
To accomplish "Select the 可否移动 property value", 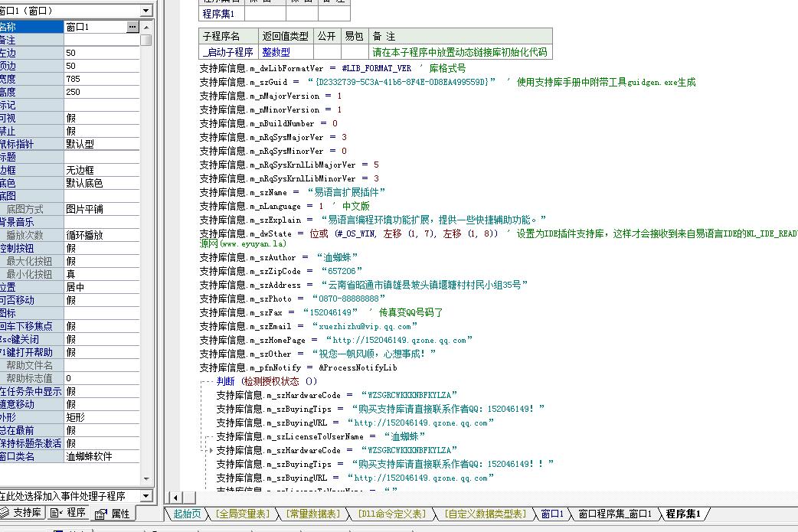I will (x=102, y=300).
